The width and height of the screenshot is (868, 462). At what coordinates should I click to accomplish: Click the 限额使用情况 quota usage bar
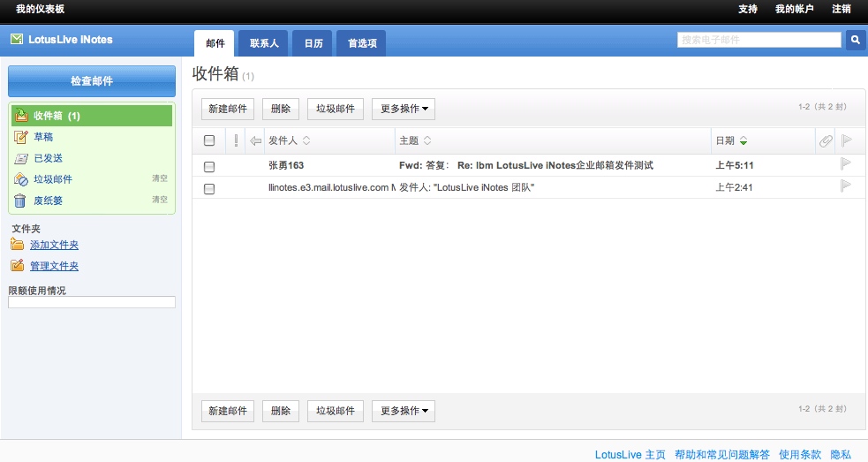click(92, 302)
